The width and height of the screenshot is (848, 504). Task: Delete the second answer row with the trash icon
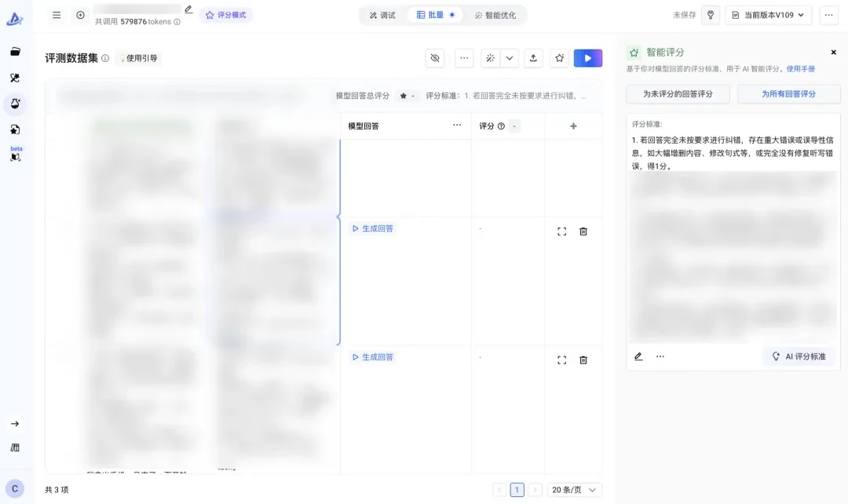click(x=583, y=359)
